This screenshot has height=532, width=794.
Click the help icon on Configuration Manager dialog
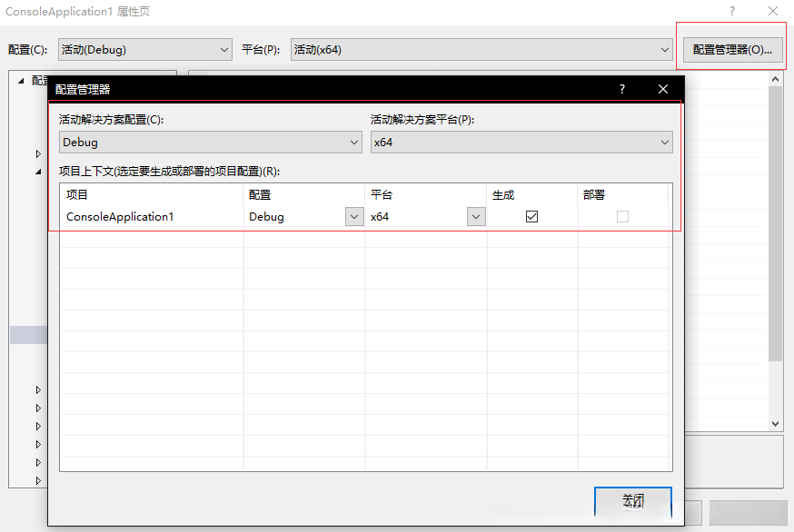(621, 89)
